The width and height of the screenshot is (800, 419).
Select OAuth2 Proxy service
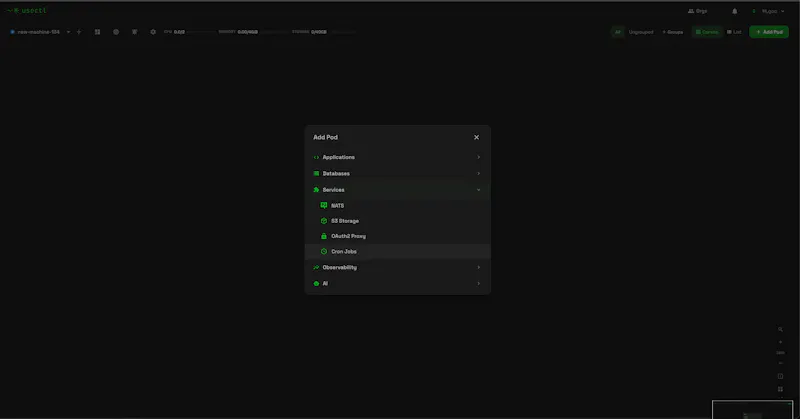[x=397, y=236]
